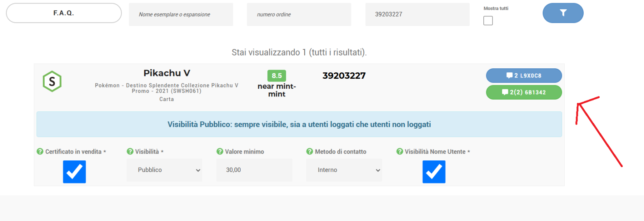The height and width of the screenshot is (221, 644).
Task: Click the Valore minimo field showing 30,00
Action: pyautogui.click(x=254, y=170)
